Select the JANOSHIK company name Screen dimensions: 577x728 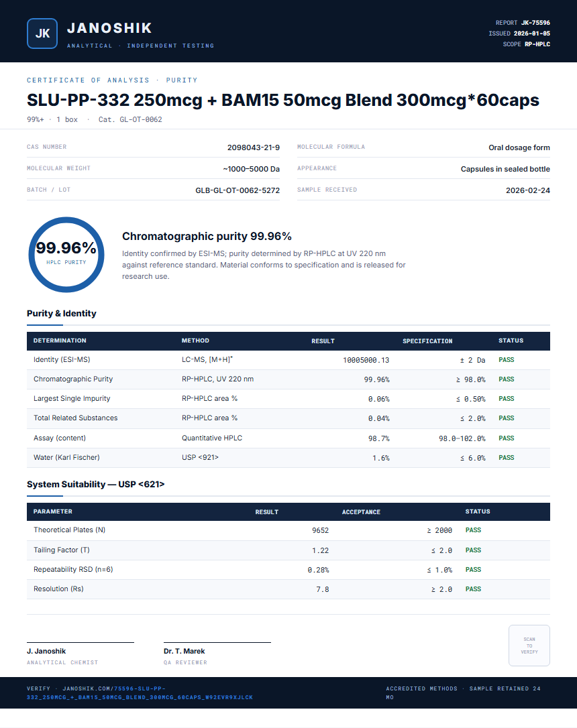109,28
